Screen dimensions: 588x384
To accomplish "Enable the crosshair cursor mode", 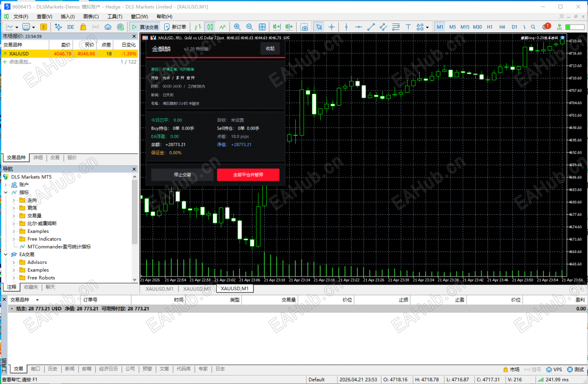I will [x=332, y=27].
